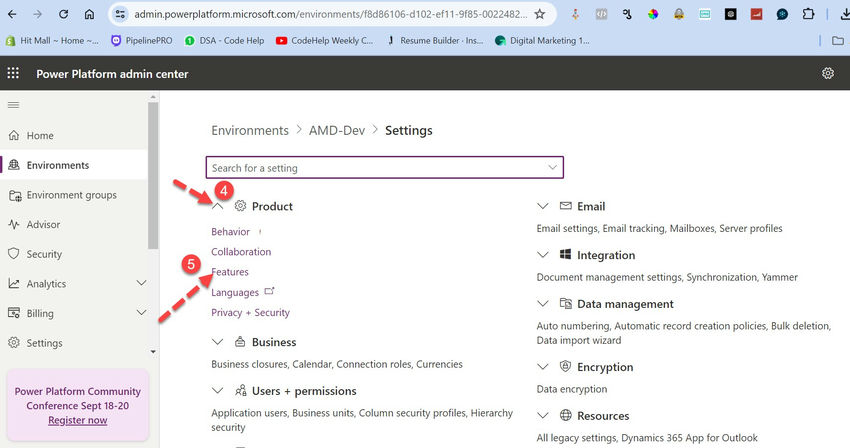The height and width of the screenshot is (448, 850).
Task: Click the browser home icon
Action: tap(89, 14)
